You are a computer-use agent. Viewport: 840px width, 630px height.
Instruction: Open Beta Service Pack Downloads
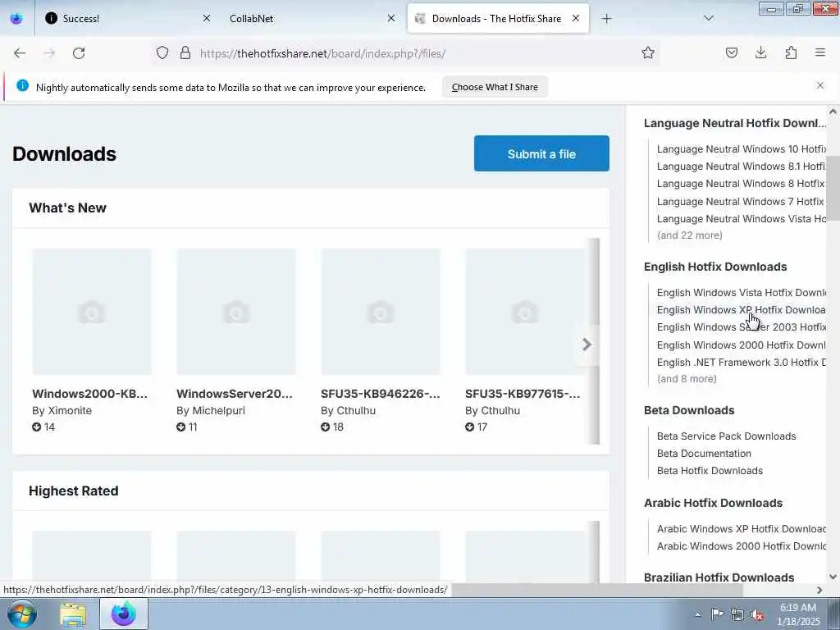[x=727, y=436]
